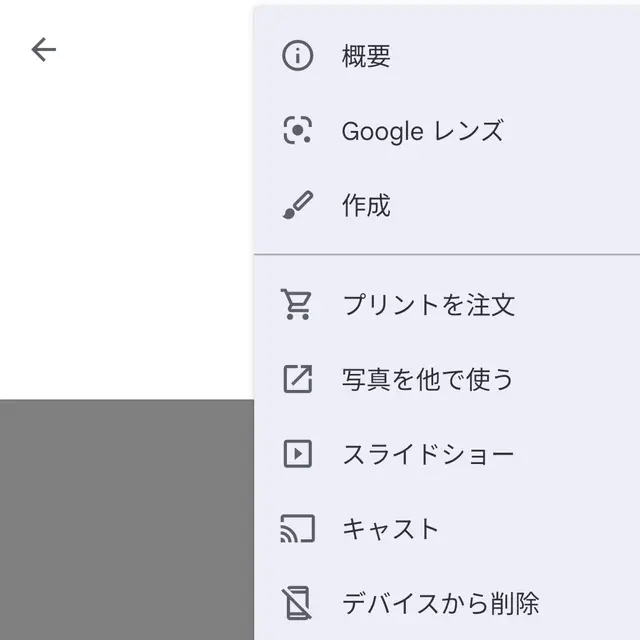This screenshot has width=640, height=640.
Task: Go back using the left arrow
Action: [44, 50]
